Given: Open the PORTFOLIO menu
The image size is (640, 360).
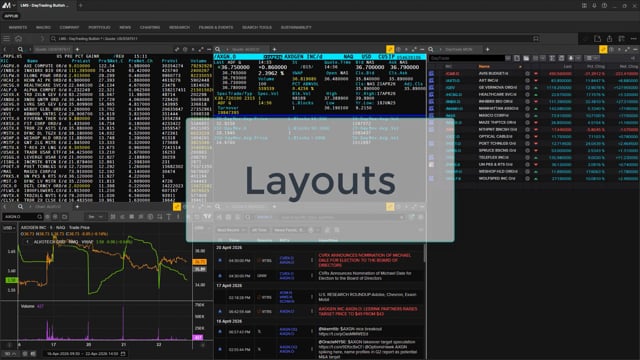Looking at the screenshot, I should click(100, 27).
